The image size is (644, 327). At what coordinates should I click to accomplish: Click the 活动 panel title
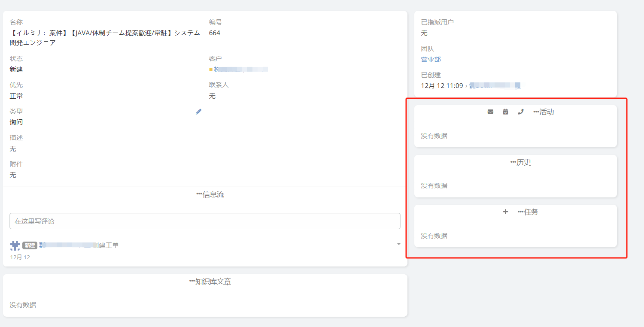point(547,112)
